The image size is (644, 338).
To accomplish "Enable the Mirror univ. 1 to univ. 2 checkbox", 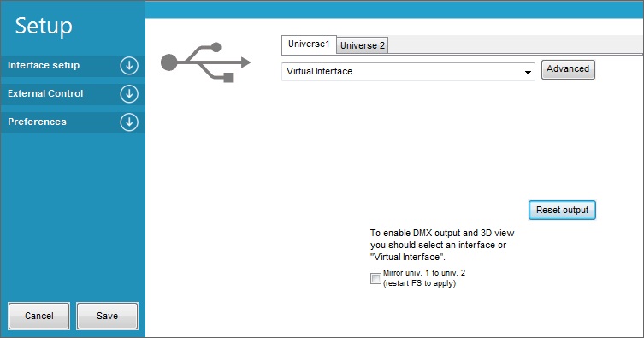I will 375,278.
